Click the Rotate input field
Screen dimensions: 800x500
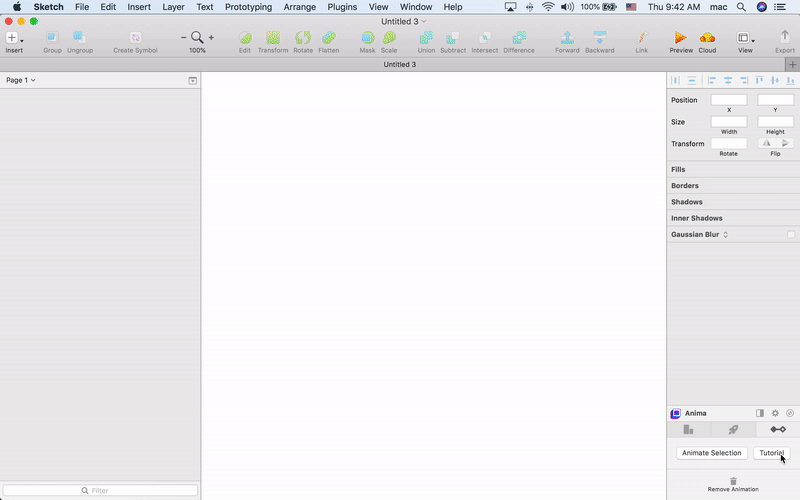pos(729,143)
